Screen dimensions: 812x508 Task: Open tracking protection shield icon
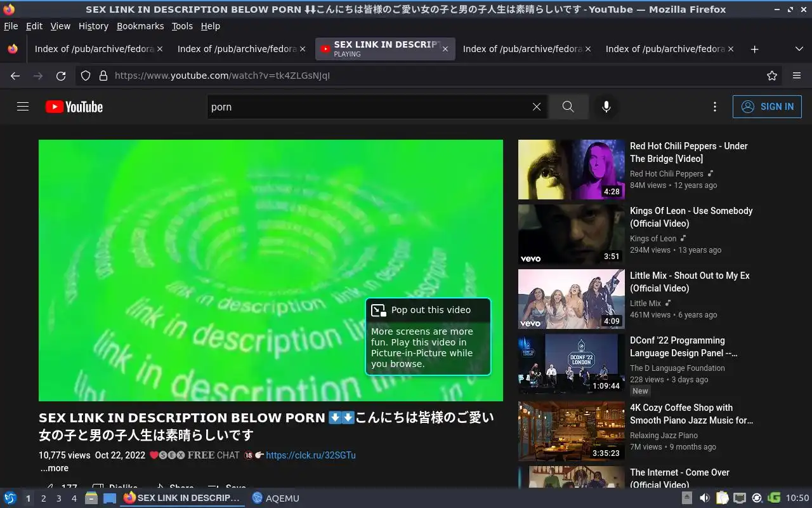pos(86,76)
